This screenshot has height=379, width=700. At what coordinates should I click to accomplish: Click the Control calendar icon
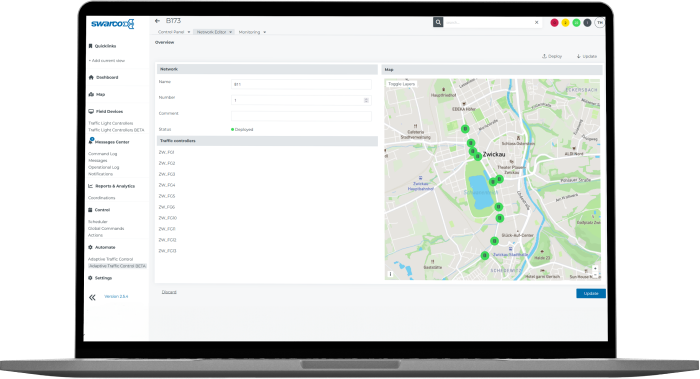(x=91, y=210)
